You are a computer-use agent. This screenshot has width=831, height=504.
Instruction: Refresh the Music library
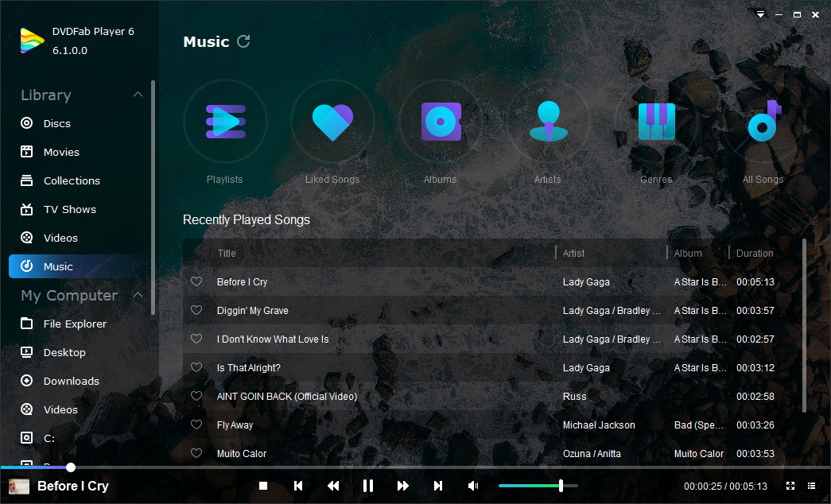243,41
